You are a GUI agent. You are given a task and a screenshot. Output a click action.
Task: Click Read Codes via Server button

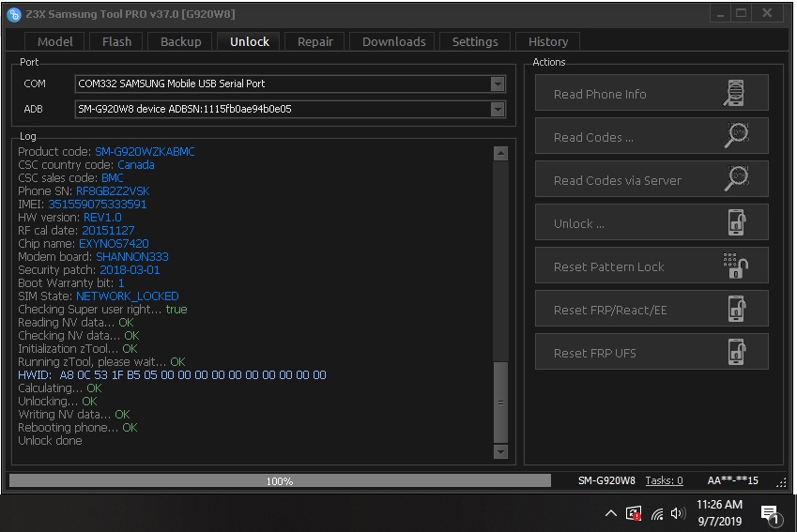[651, 179]
